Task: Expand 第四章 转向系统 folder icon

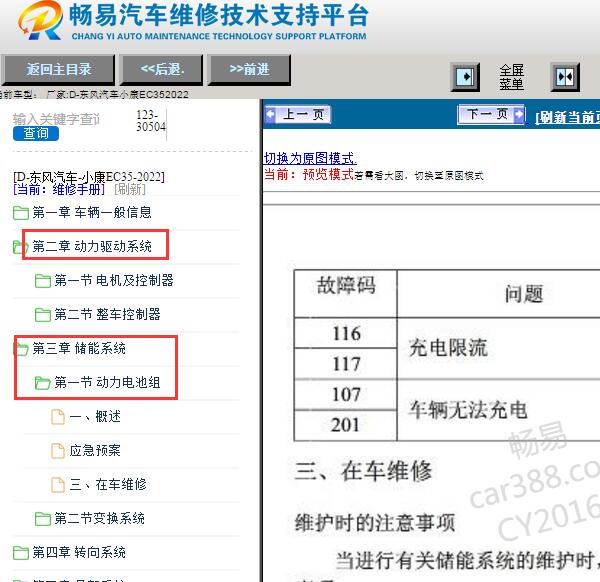Action: (x=21, y=553)
